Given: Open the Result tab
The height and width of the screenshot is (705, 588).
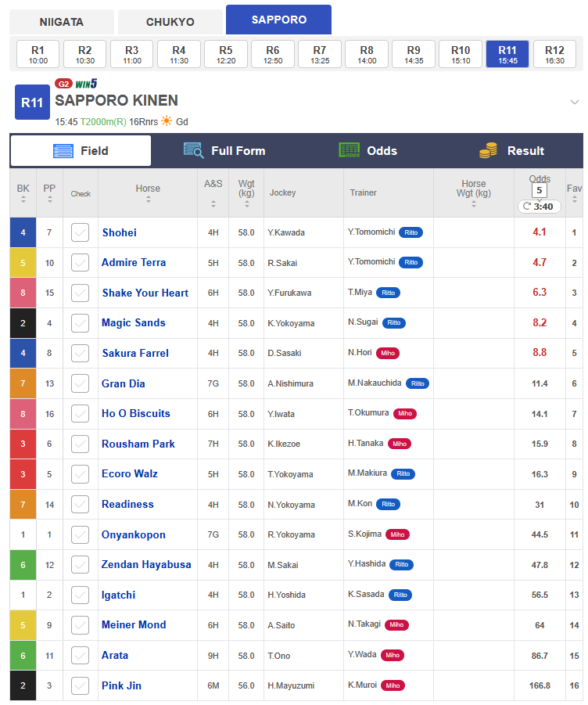Looking at the screenshot, I should pyautogui.click(x=512, y=150).
